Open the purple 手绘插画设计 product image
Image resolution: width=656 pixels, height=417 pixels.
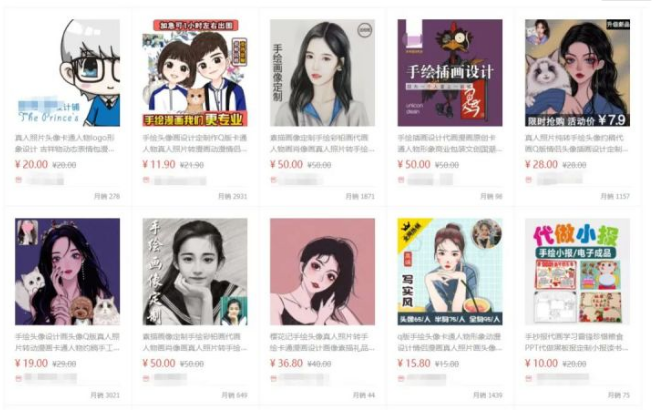pos(450,73)
